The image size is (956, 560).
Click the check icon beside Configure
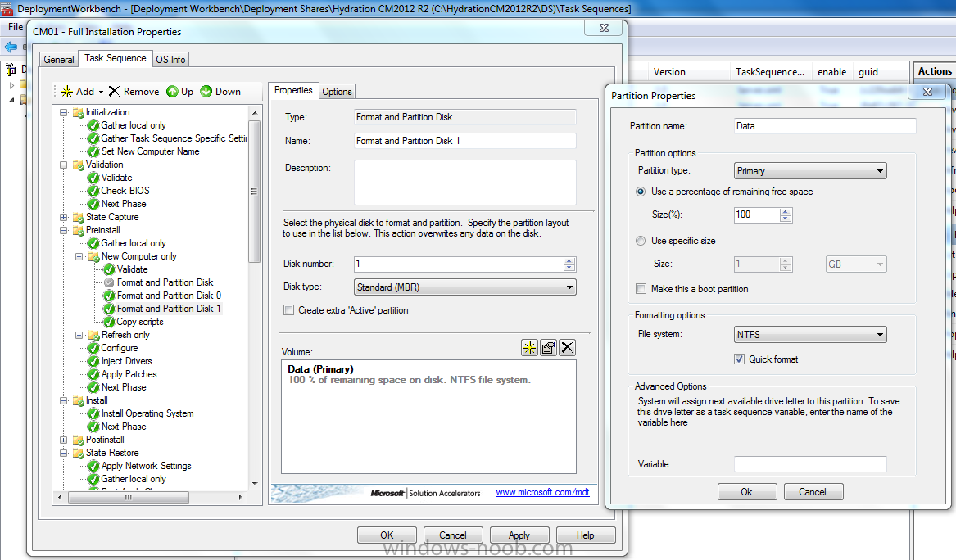pyautogui.click(x=94, y=348)
